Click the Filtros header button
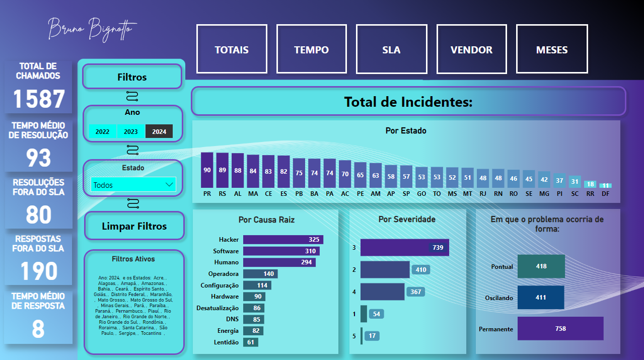Image resolution: width=644 pixels, height=360 pixels. tap(132, 77)
